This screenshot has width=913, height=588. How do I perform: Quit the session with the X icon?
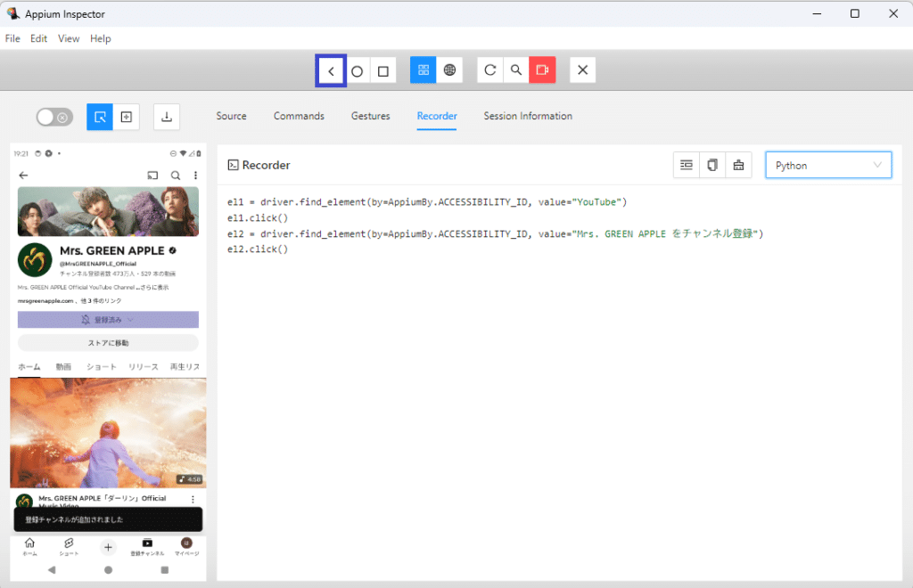click(x=582, y=70)
